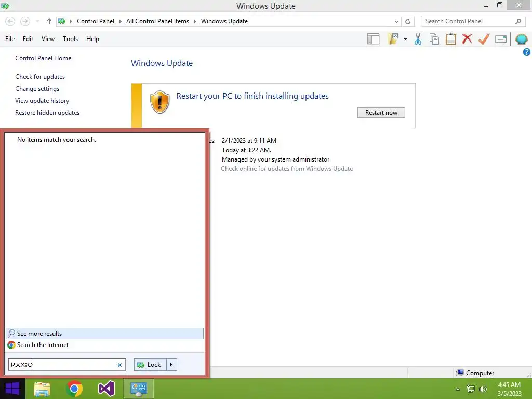The height and width of the screenshot is (399, 532).
Task: Click the All Control Panel Items breadcrumb
Action: [x=158, y=21]
